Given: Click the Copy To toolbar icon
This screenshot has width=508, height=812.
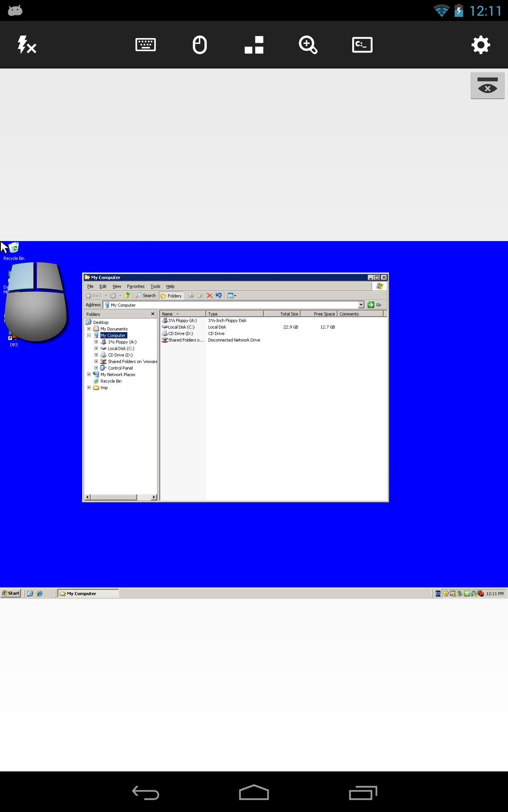Looking at the screenshot, I should pos(201,296).
